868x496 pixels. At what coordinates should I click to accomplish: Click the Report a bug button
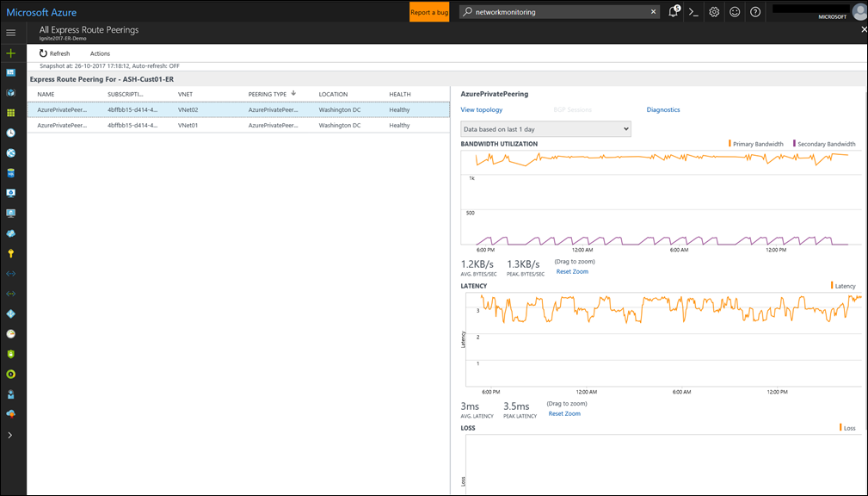429,12
